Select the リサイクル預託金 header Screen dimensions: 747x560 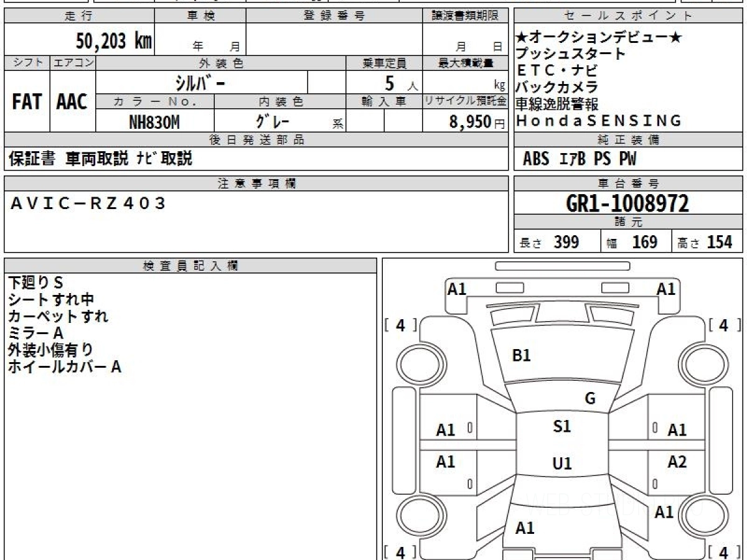(x=465, y=101)
